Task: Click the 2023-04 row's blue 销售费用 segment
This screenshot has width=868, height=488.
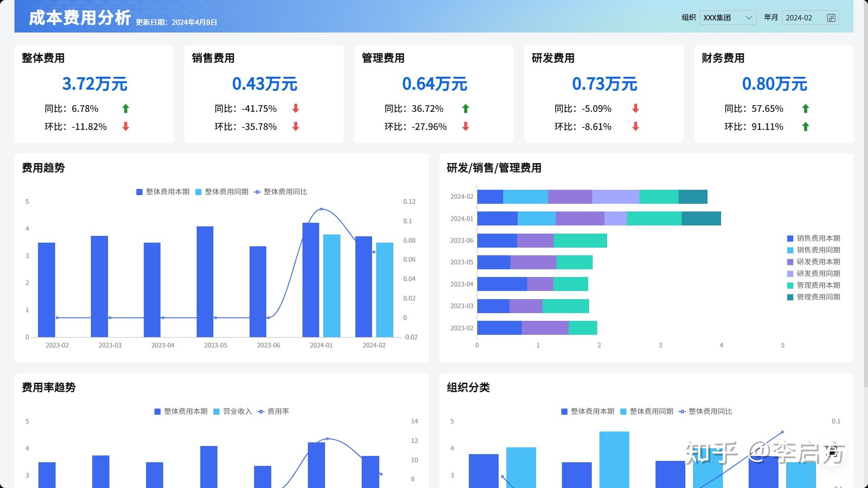Action: 502,284
